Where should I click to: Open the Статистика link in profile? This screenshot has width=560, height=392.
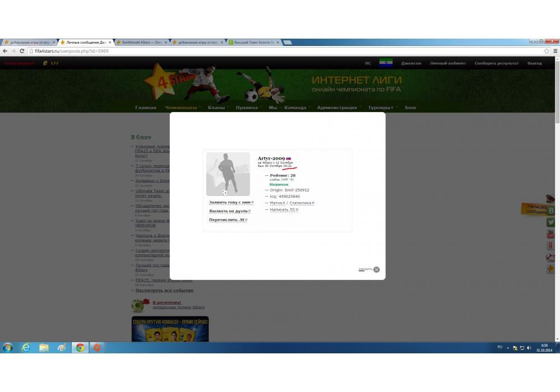(301, 203)
